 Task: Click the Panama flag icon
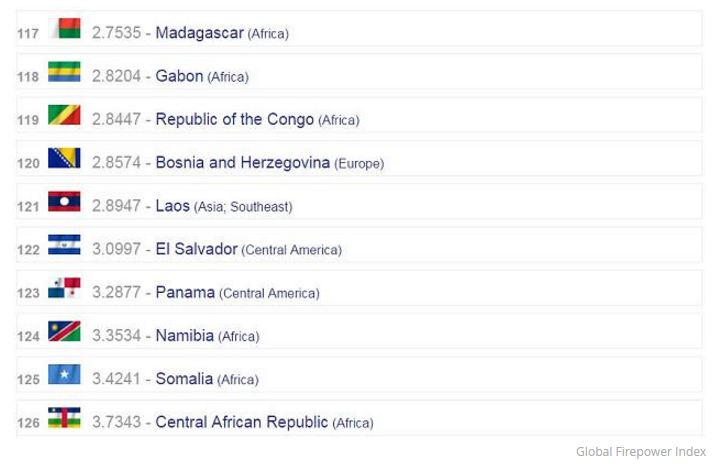pos(64,288)
